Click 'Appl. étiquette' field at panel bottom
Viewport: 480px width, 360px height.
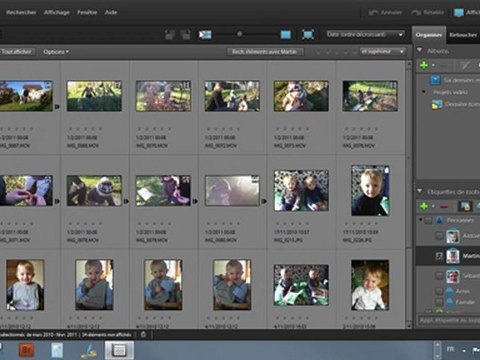(449, 320)
